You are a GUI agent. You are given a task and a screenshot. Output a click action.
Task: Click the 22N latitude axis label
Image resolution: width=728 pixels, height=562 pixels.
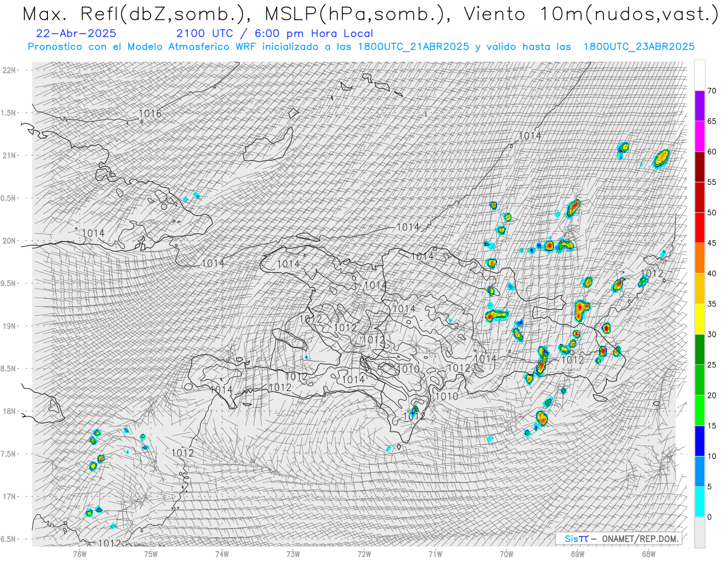point(9,70)
